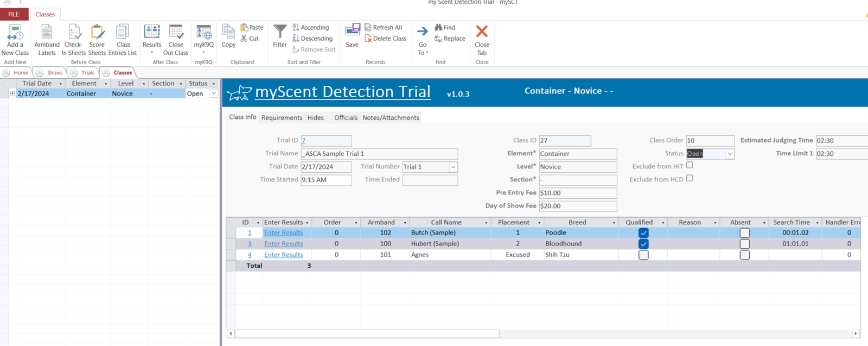Click the Pre Entry Fee field
This screenshot has width=868, height=346.
[578, 193]
